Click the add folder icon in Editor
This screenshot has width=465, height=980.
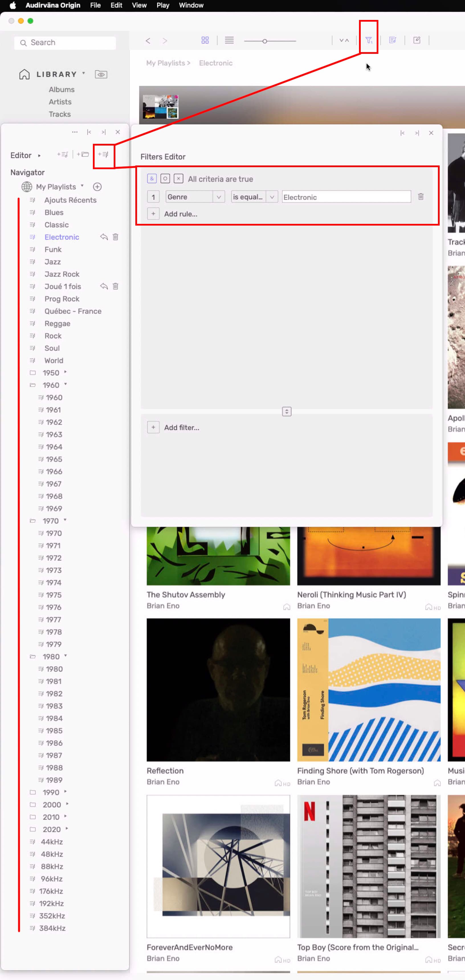[83, 154]
